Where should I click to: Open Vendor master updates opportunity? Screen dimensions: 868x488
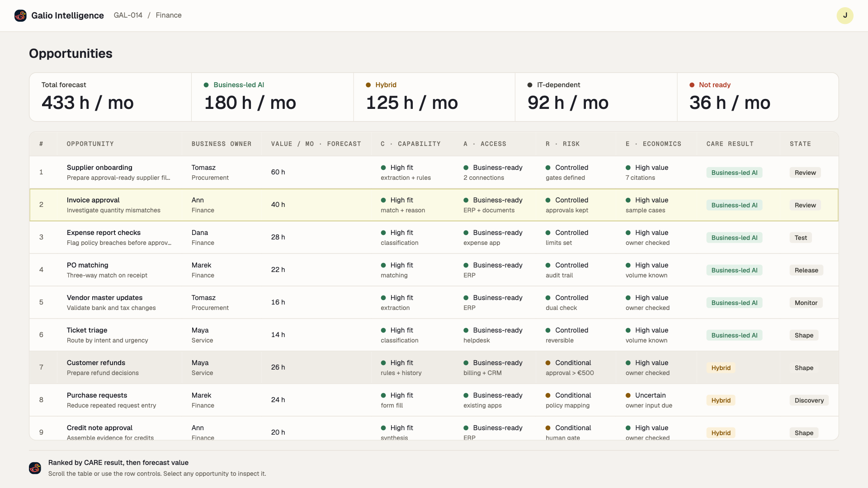(x=104, y=298)
